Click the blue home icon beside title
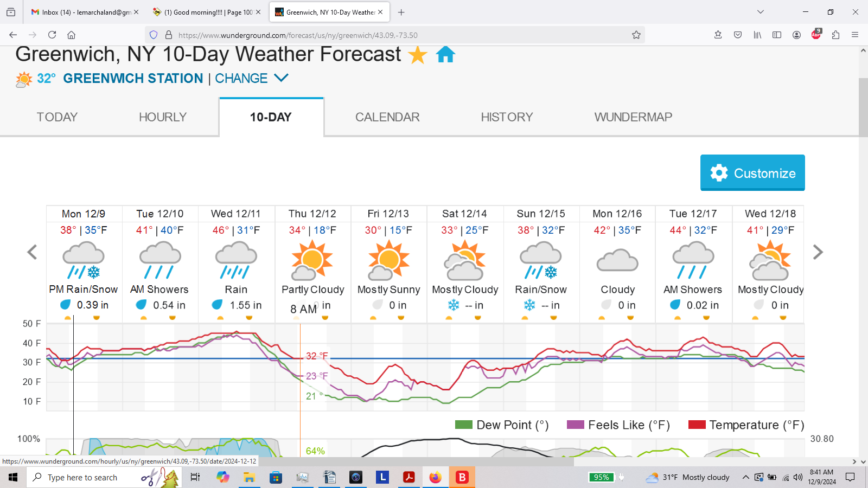The width and height of the screenshot is (868, 488). click(x=445, y=55)
